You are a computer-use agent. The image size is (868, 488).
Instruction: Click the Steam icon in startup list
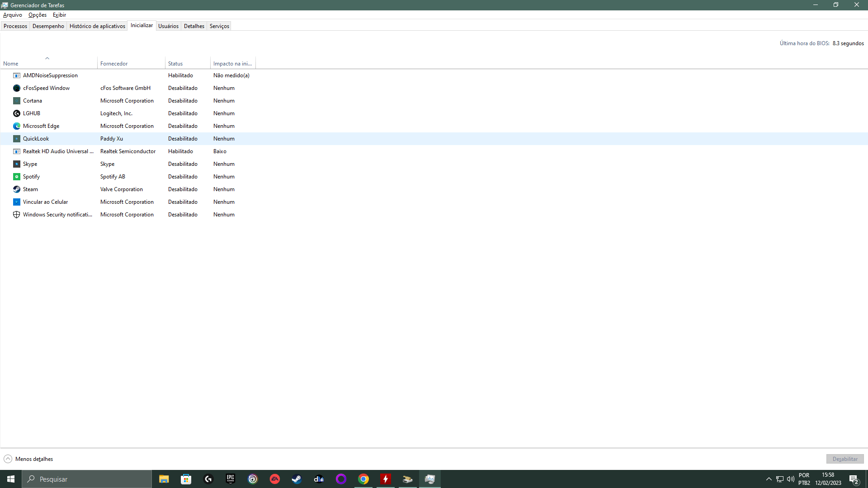(x=17, y=189)
